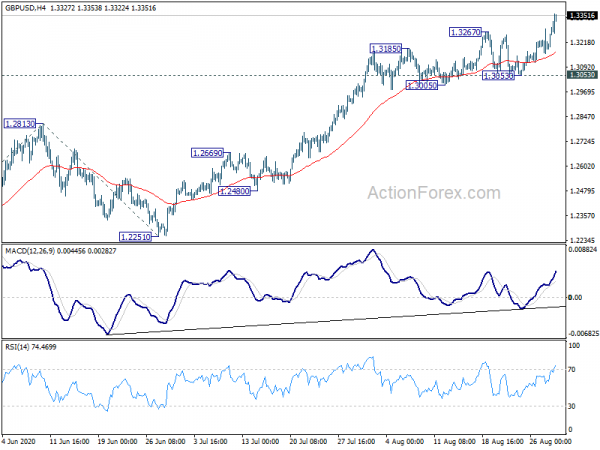Click the 1.32180 price axis value
This screenshot has width=600, height=450.
[582, 42]
